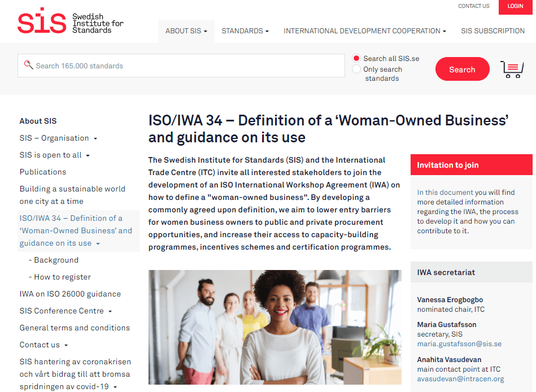Expand the SIS is open to all arrow
The image size is (536, 392).
tap(88, 155)
